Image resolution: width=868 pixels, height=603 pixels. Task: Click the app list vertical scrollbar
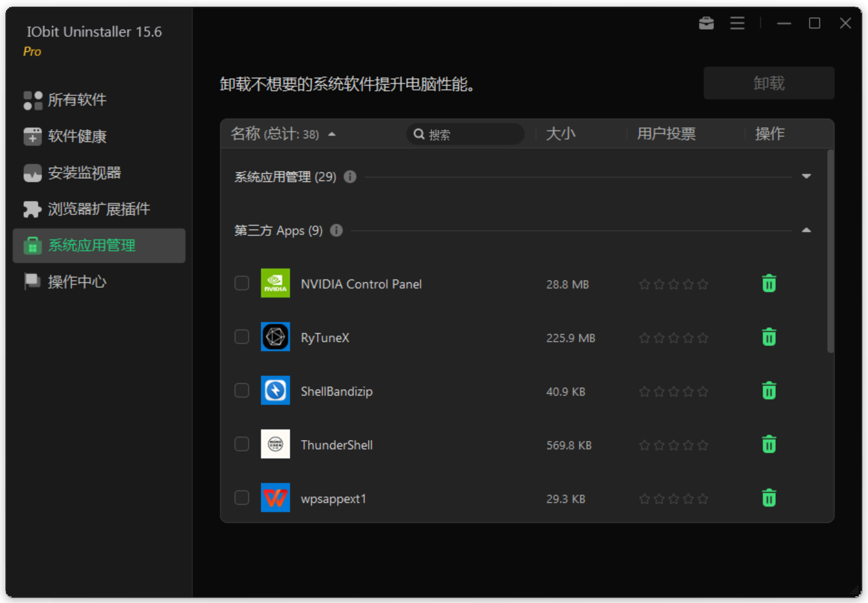[x=830, y=251]
